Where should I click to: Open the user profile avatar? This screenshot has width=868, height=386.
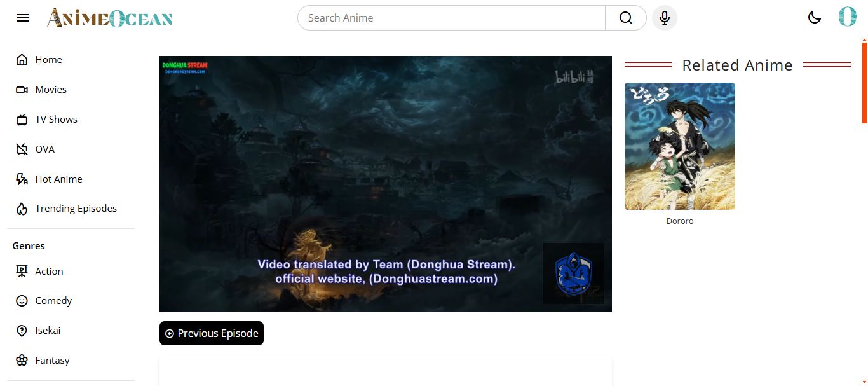[x=848, y=17]
